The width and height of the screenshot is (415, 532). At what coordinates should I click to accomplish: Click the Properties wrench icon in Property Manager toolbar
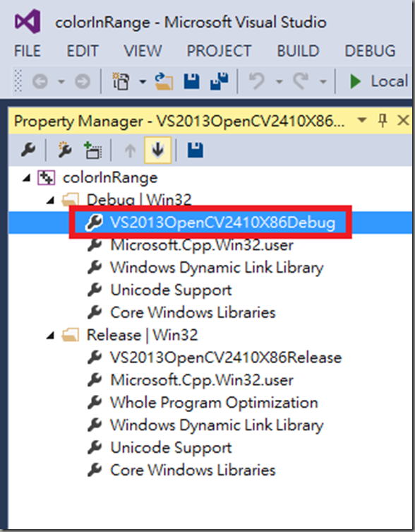pyautogui.click(x=28, y=150)
